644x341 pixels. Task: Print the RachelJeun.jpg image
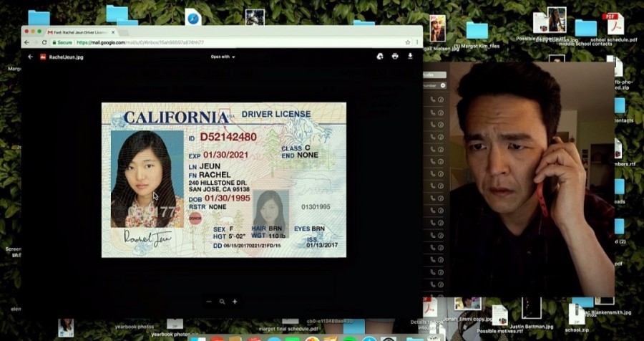click(x=395, y=57)
